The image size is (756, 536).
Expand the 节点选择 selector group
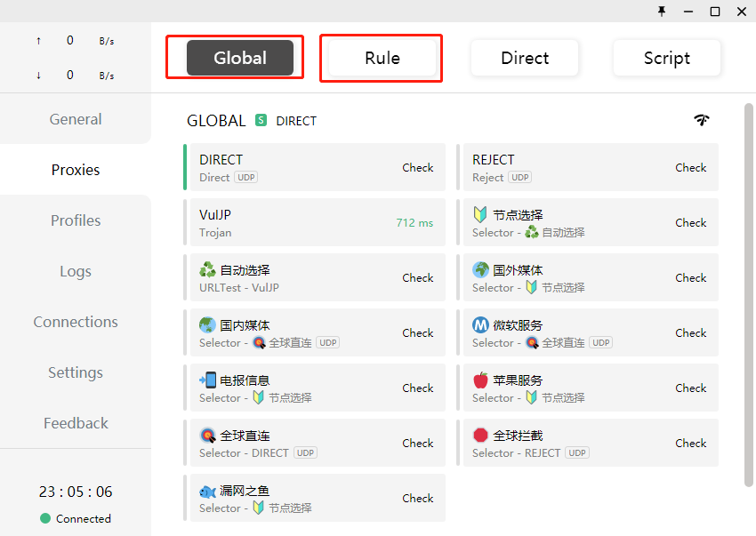(x=569, y=222)
